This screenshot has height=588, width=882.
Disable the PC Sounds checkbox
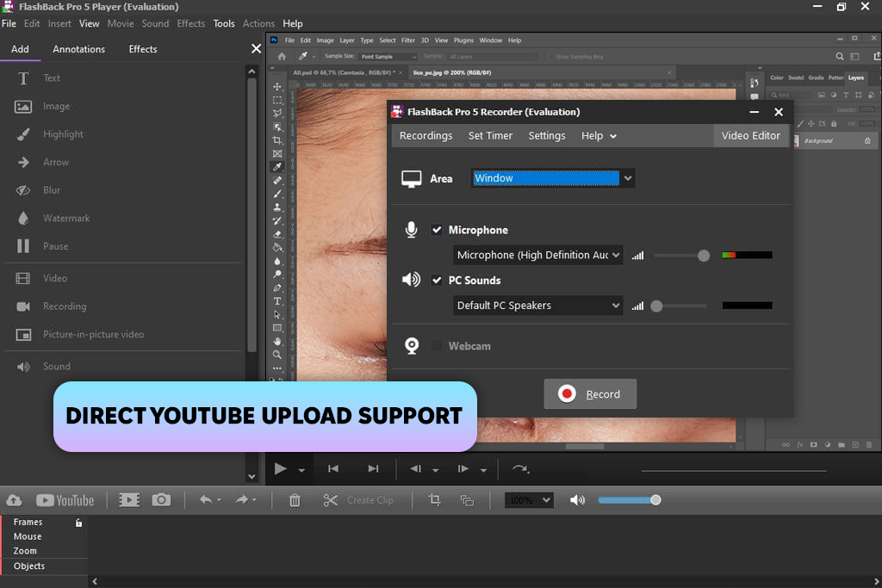(437, 280)
